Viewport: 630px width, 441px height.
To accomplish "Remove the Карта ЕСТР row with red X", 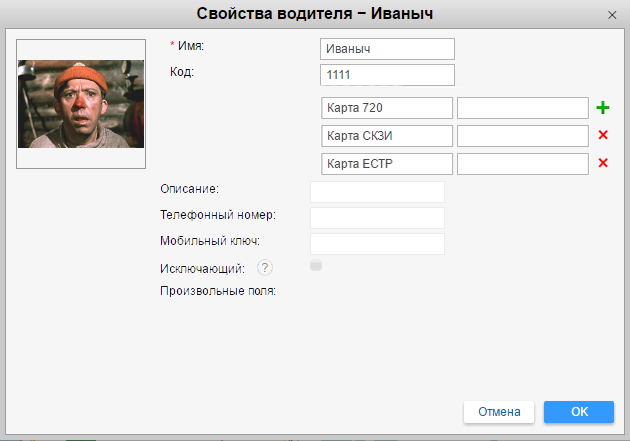I will [x=602, y=164].
